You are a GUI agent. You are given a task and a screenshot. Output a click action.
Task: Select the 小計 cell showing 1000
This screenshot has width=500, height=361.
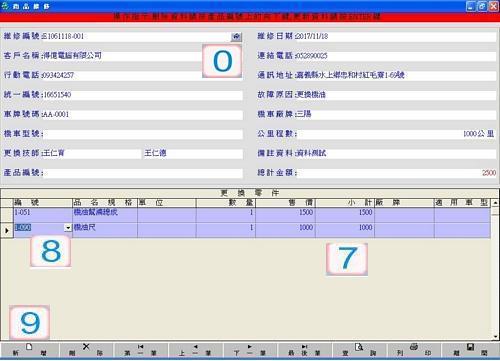(x=345, y=230)
